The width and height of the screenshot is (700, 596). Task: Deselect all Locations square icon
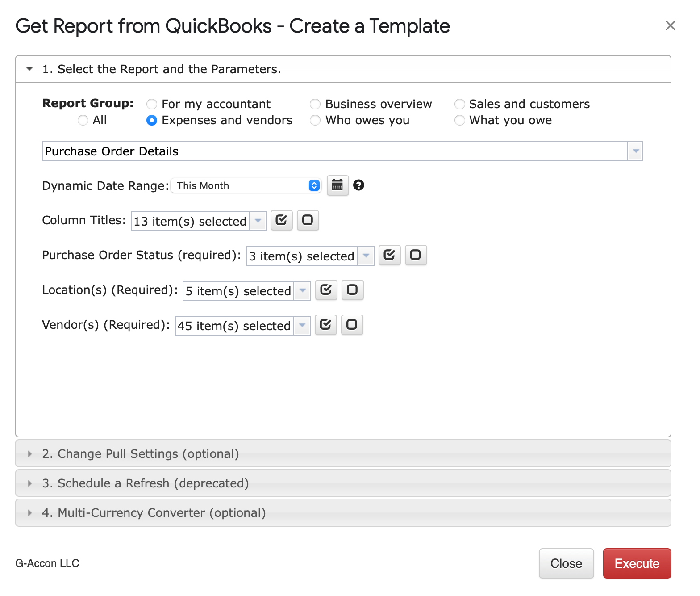(352, 290)
